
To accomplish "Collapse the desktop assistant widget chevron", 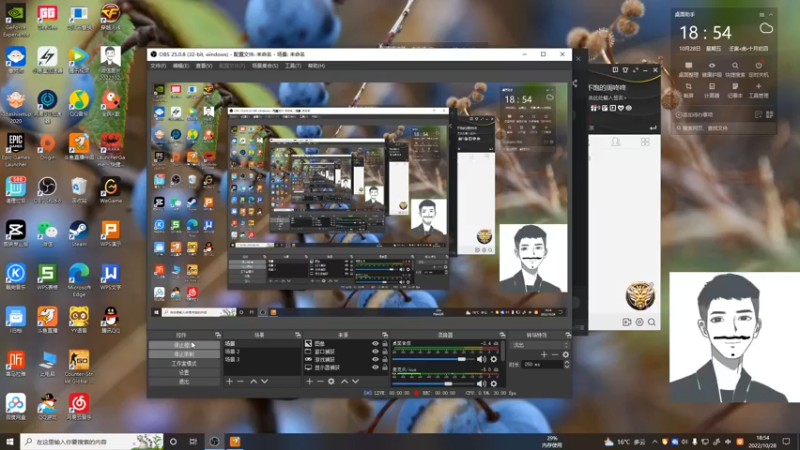I will click(x=770, y=15).
